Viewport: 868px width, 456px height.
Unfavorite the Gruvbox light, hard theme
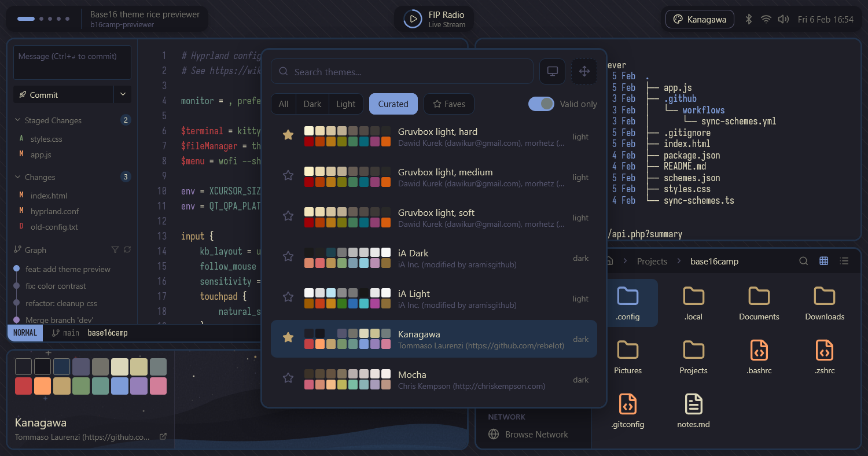(288, 135)
